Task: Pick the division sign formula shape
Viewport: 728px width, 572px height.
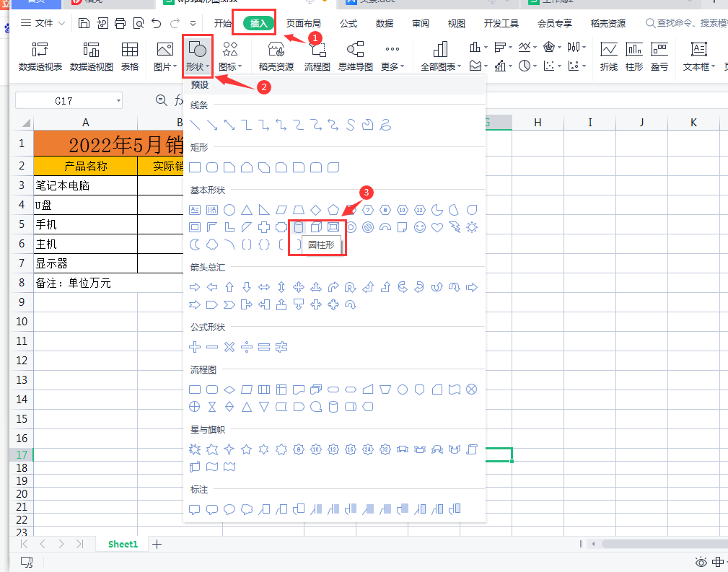Action: 247,347
